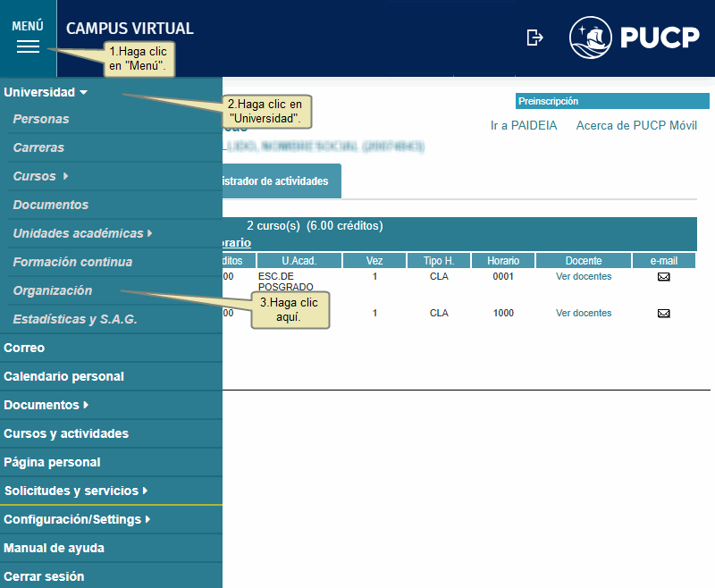Click the logout icon in header
The height and width of the screenshot is (588, 715).
[x=534, y=38]
